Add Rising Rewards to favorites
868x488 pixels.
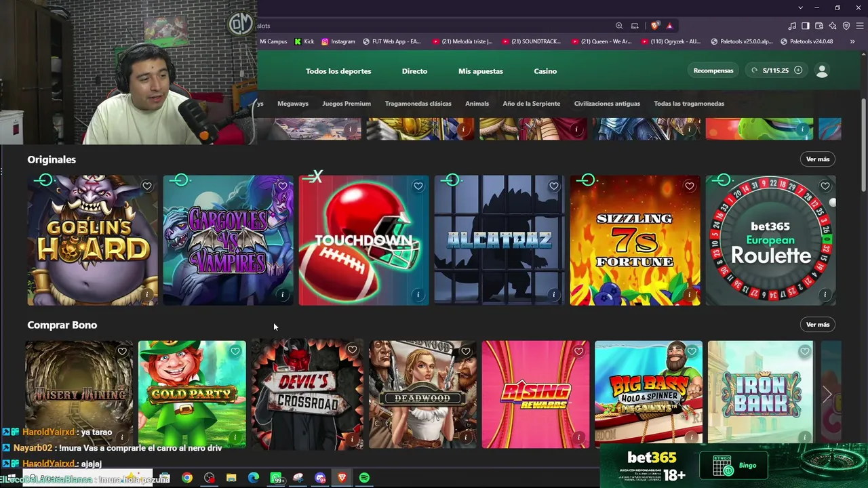[x=578, y=351]
